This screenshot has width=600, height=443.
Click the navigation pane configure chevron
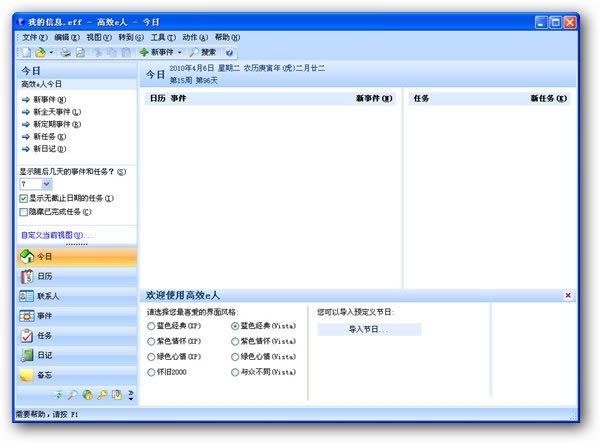[131, 395]
